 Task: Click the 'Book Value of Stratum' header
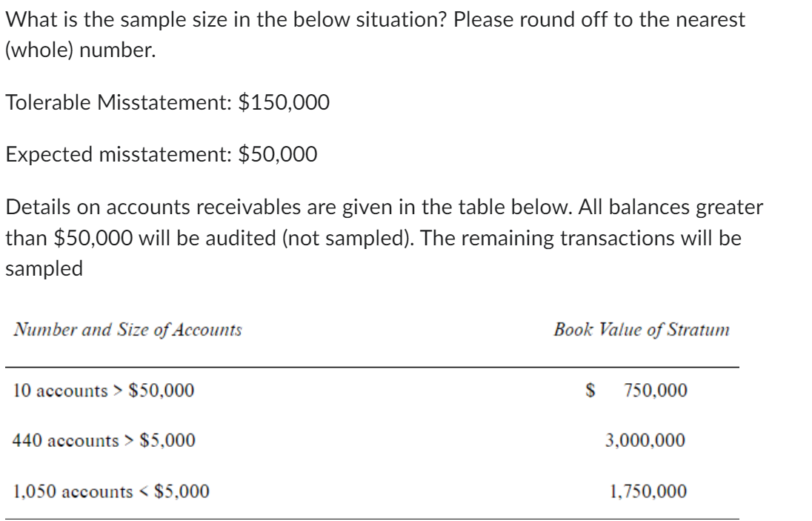click(x=641, y=331)
